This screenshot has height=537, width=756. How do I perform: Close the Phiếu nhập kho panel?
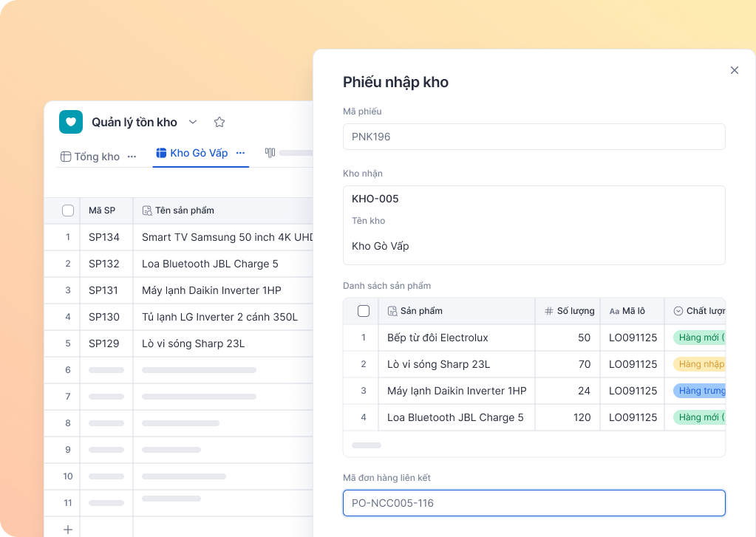pos(735,70)
